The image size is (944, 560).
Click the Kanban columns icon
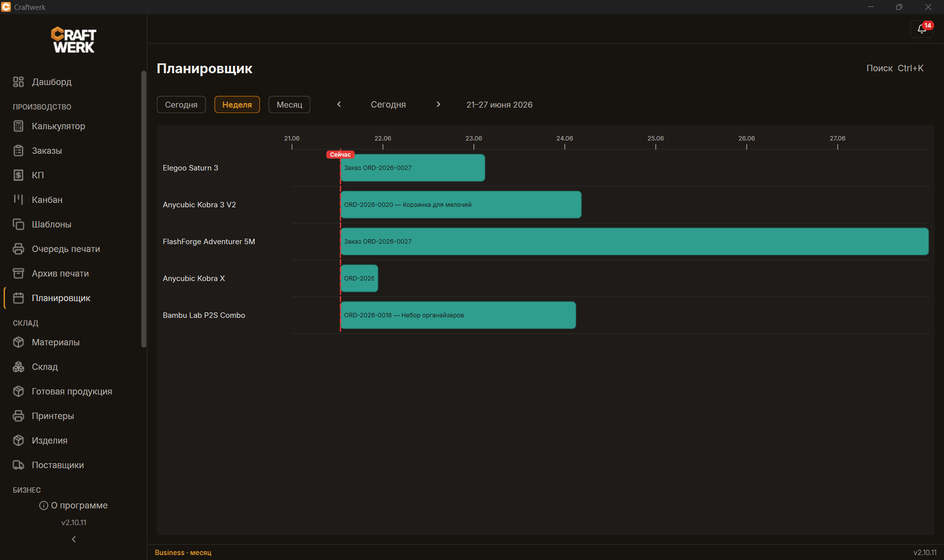click(18, 200)
